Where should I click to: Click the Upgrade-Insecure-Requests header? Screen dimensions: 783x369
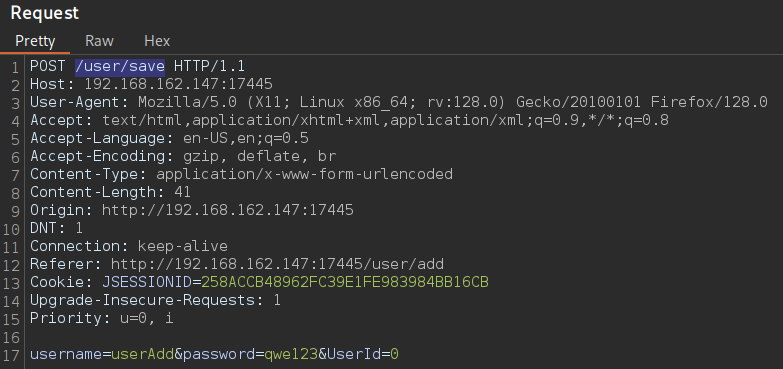pos(155,300)
